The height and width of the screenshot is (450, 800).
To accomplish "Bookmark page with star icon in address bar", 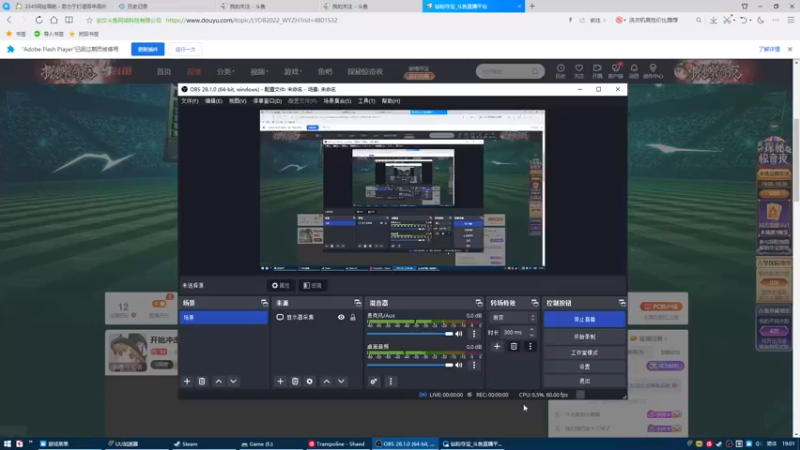I will (89, 20).
